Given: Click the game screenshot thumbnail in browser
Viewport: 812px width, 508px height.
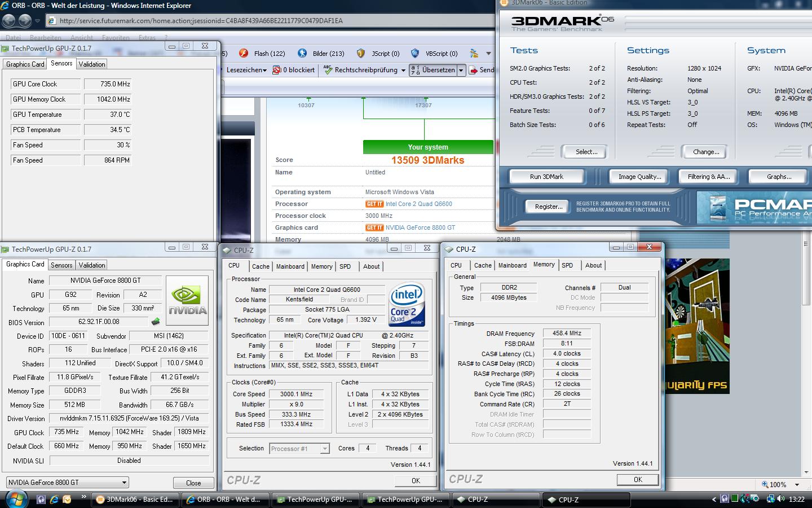Looking at the screenshot, I should [x=697, y=326].
